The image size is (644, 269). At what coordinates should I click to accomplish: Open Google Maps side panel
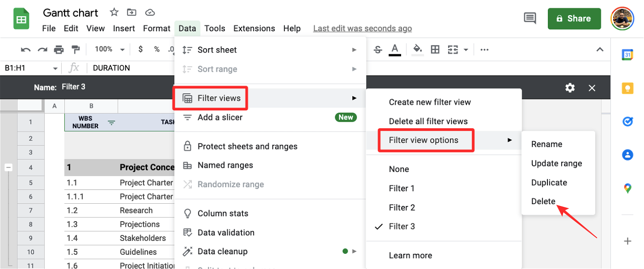(x=627, y=188)
